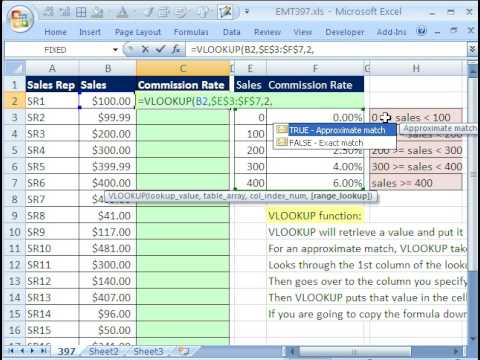The height and width of the screenshot is (360, 480).
Task: Click VLOOKUP function name in the tooltip
Action: pyautogui.click(x=127, y=196)
